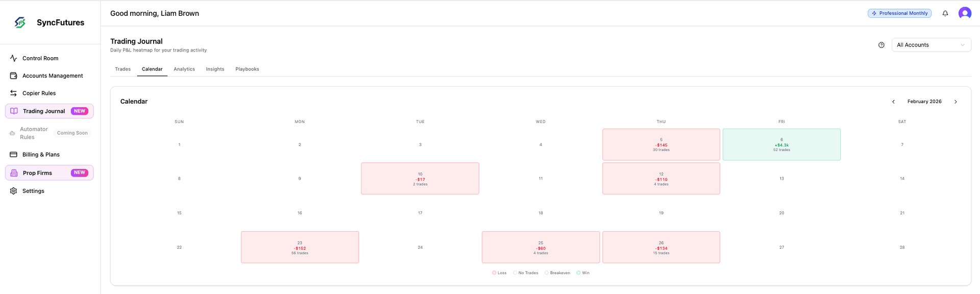The height and width of the screenshot is (294, 980).
Task: Click the Prop Firms building icon
Action: 13,173
